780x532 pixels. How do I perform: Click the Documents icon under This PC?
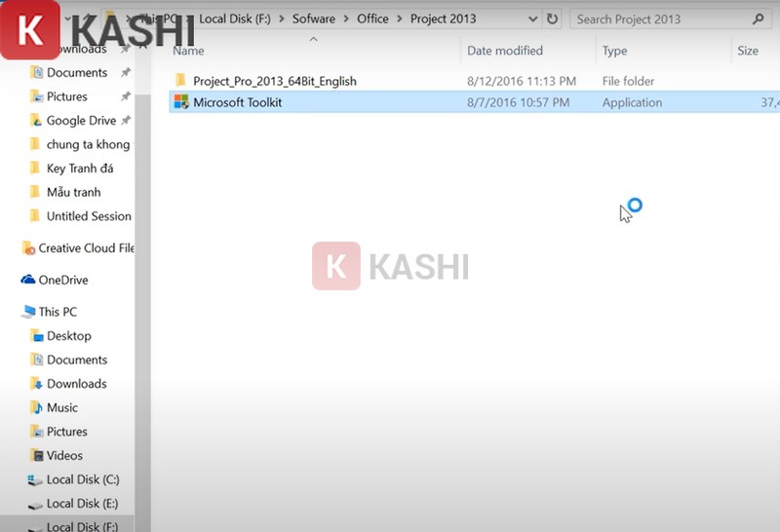pos(36,360)
